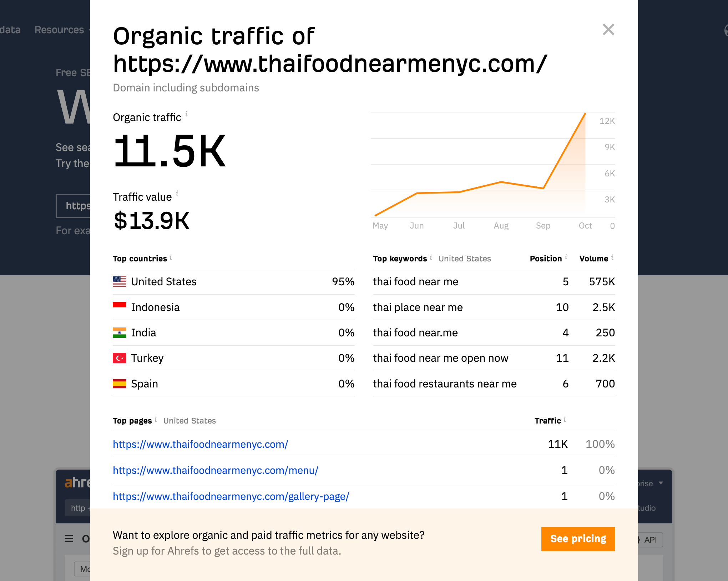Click info icon next to Volume header
The width and height of the screenshot is (728, 581).
pos(612,257)
